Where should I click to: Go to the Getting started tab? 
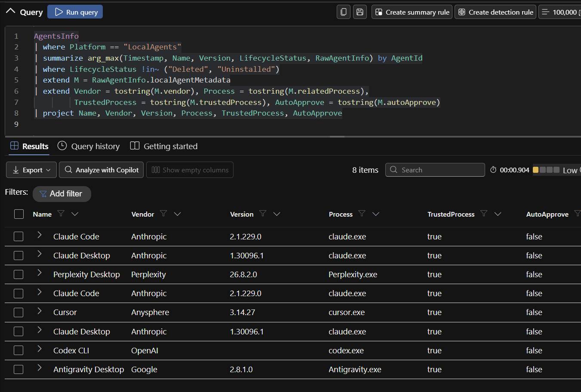164,146
